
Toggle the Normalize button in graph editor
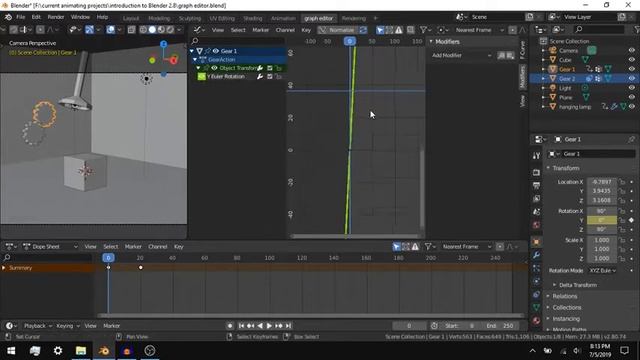click(x=337, y=30)
